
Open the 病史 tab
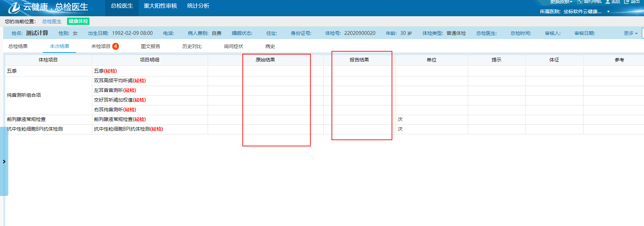click(x=270, y=46)
